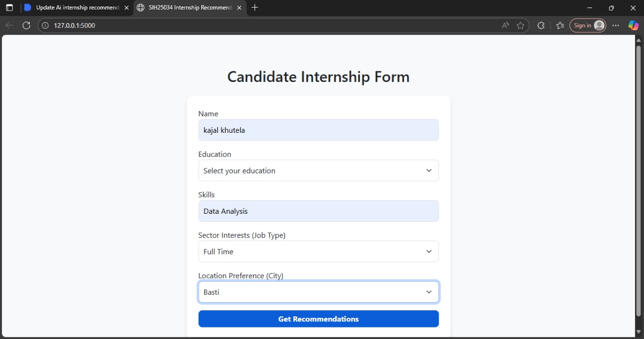View site information icon beside URL
The image size is (644, 339).
point(45,26)
